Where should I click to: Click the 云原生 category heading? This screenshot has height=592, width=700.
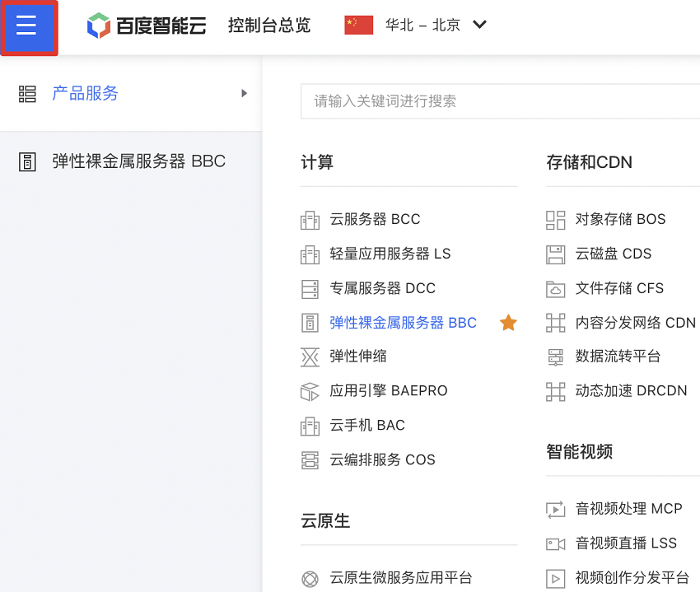[325, 520]
